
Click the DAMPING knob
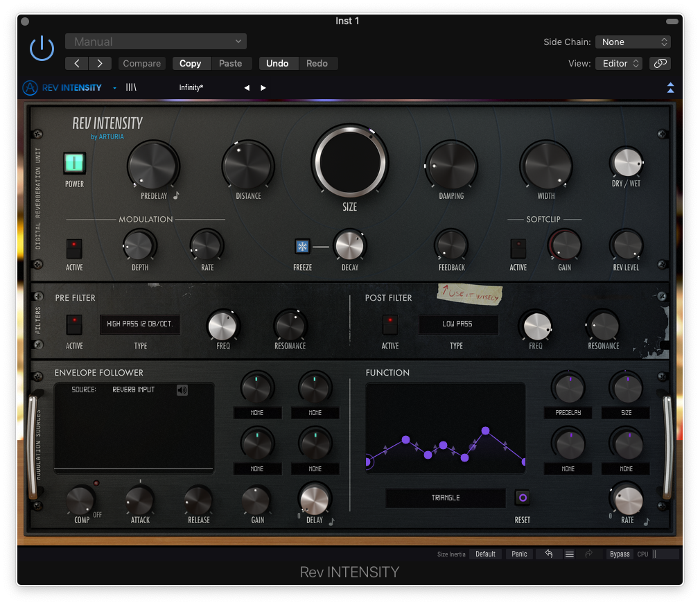[x=451, y=166]
